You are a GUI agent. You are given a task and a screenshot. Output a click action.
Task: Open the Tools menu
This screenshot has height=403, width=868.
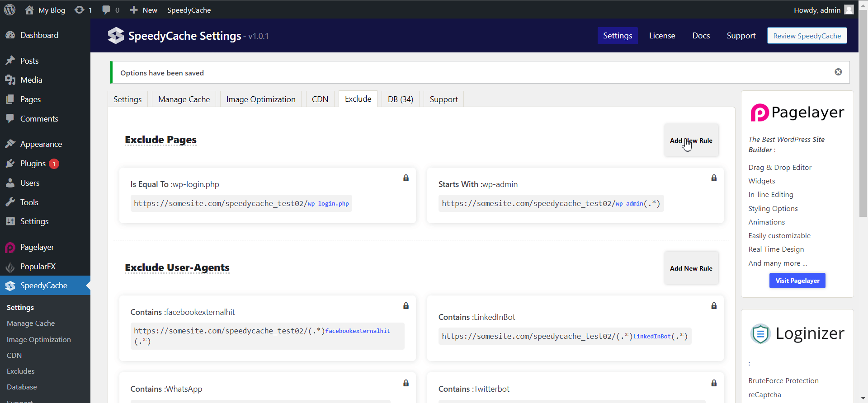[45, 202]
